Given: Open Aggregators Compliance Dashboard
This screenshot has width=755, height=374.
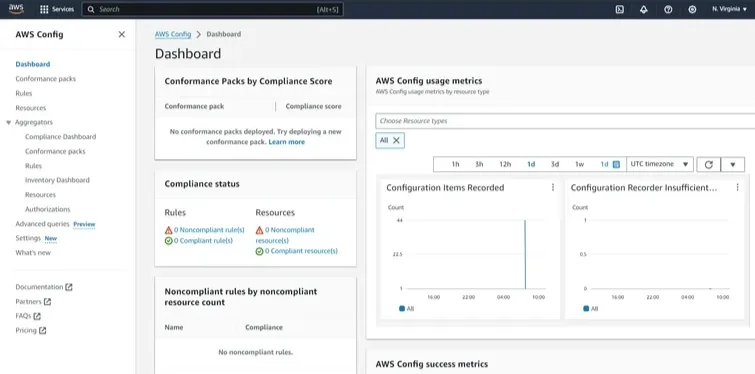Looking at the screenshot, I should point(61,137).
